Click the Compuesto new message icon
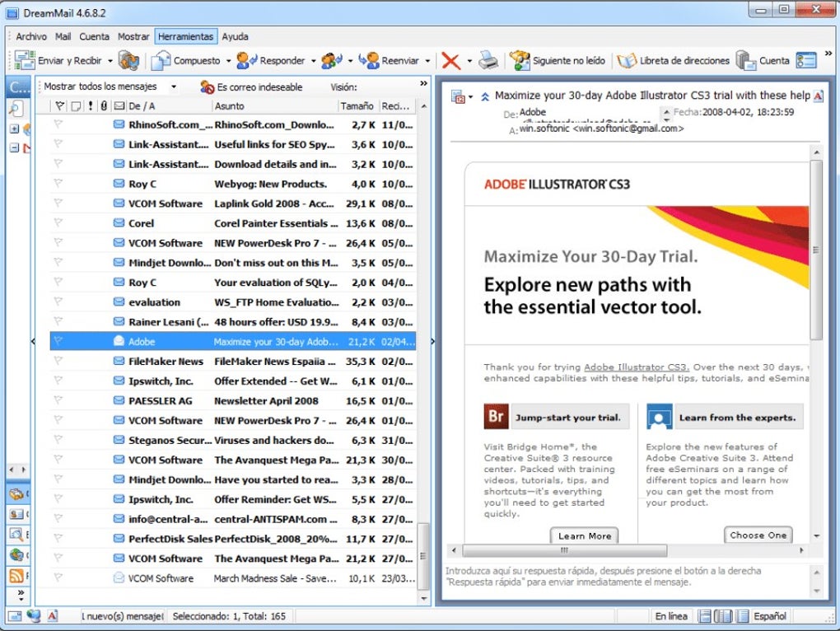 pyautogui.click(x=161, y=60)
